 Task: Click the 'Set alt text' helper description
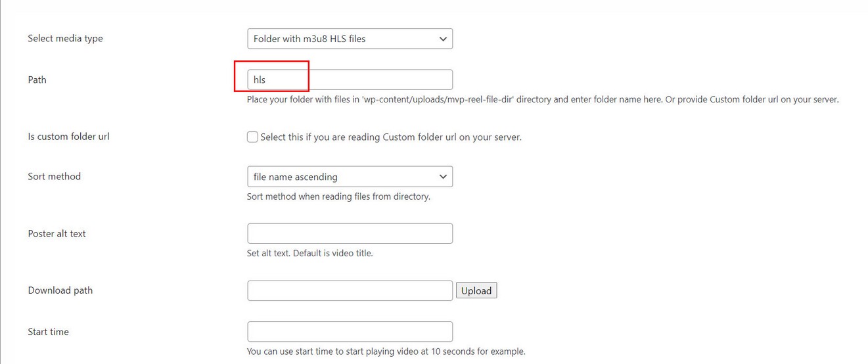coord(309,253)
